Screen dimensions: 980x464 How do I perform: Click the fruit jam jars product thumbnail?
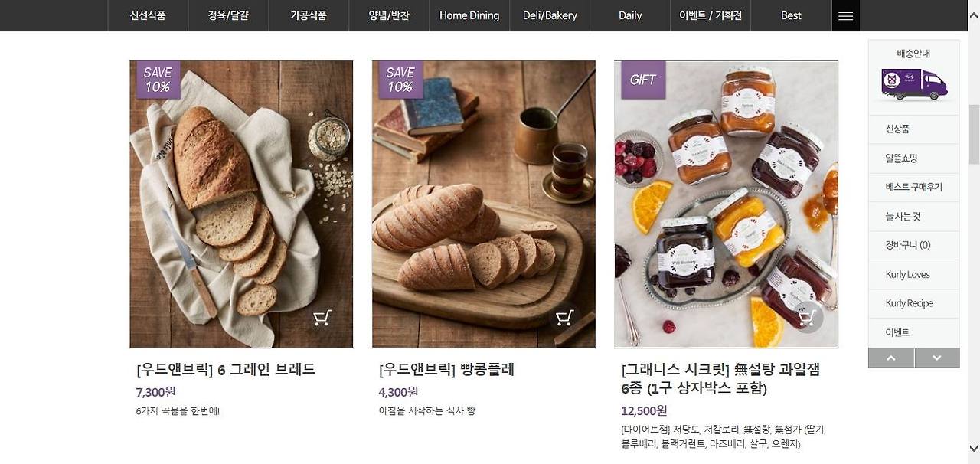tap(726, 204)
